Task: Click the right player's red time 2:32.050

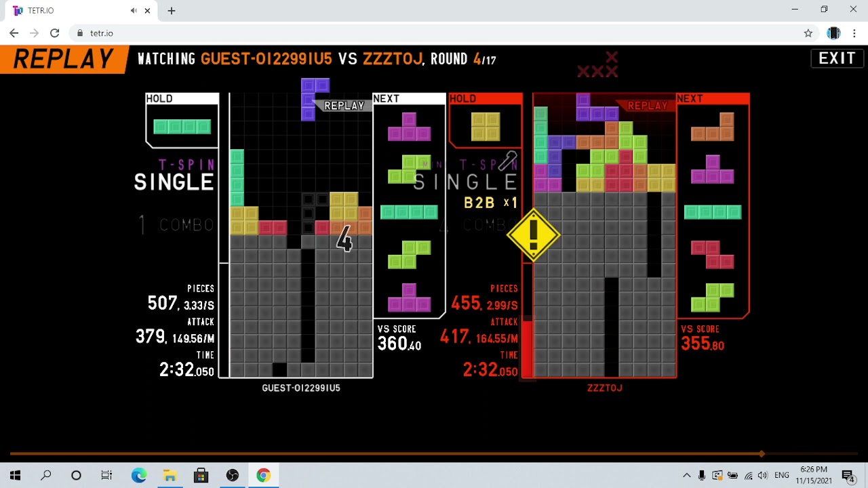Action: (x=490, y=369)
